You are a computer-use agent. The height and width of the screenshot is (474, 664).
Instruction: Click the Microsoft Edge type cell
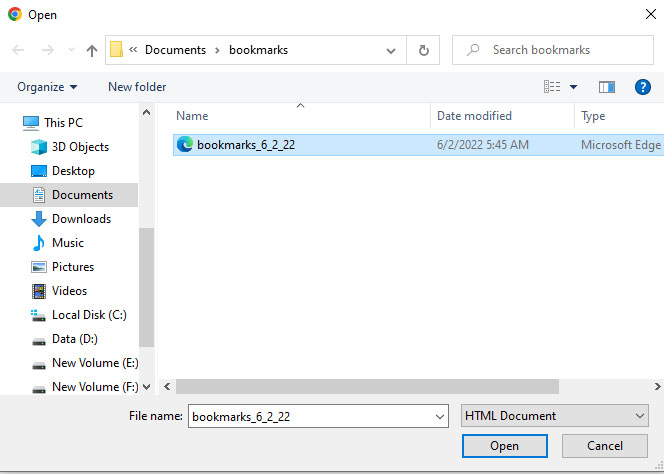tap(621, 145)
